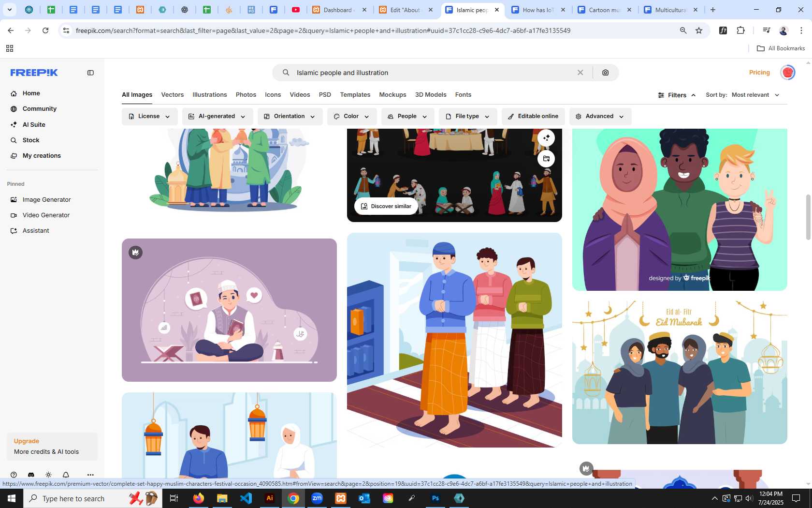Open purple boy reading Quran illustration

[229, 310]
